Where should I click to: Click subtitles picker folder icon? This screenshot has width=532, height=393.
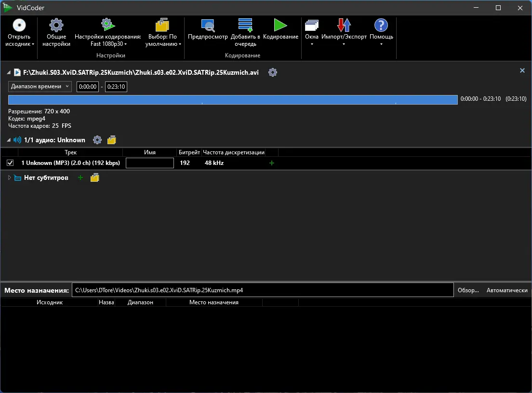(94, 177)
